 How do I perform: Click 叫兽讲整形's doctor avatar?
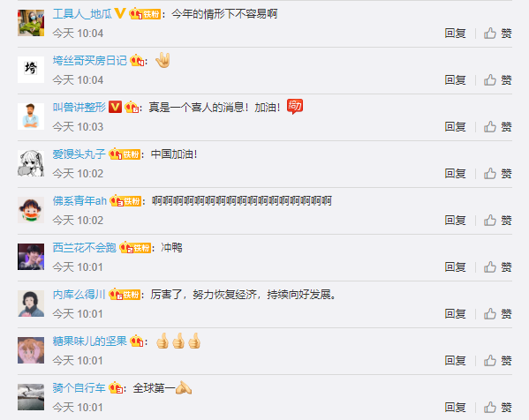pyautogui.click(x=31, y=116)
